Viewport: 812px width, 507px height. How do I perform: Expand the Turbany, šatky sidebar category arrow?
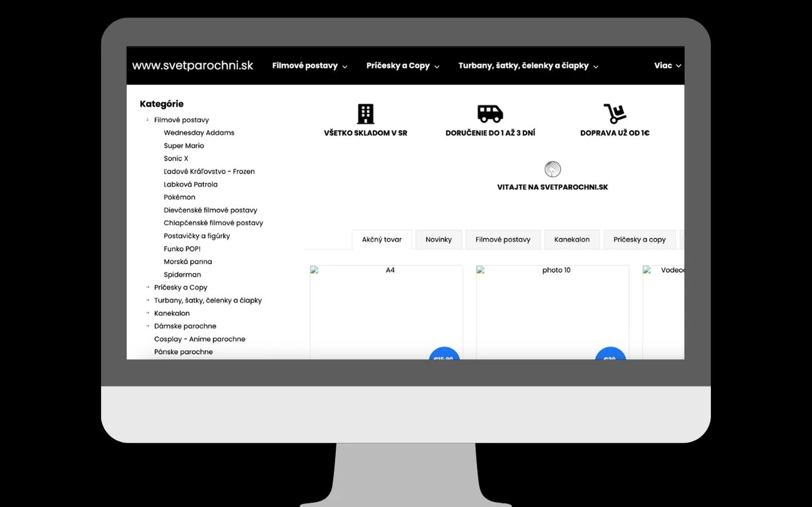[x=148, y=300]
